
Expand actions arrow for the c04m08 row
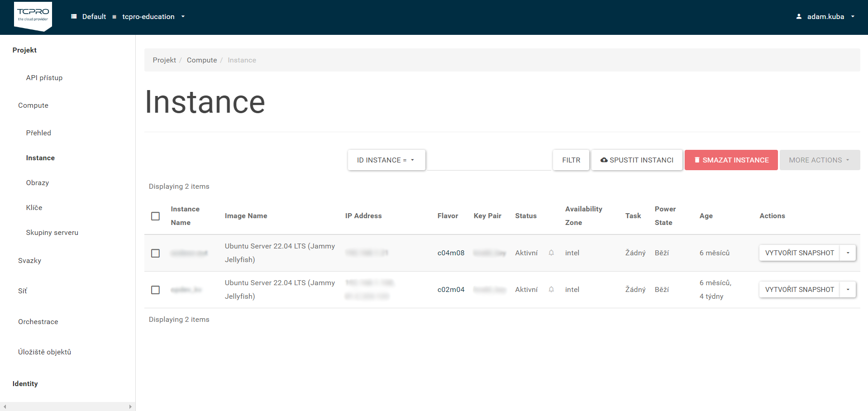pos(848,253)
